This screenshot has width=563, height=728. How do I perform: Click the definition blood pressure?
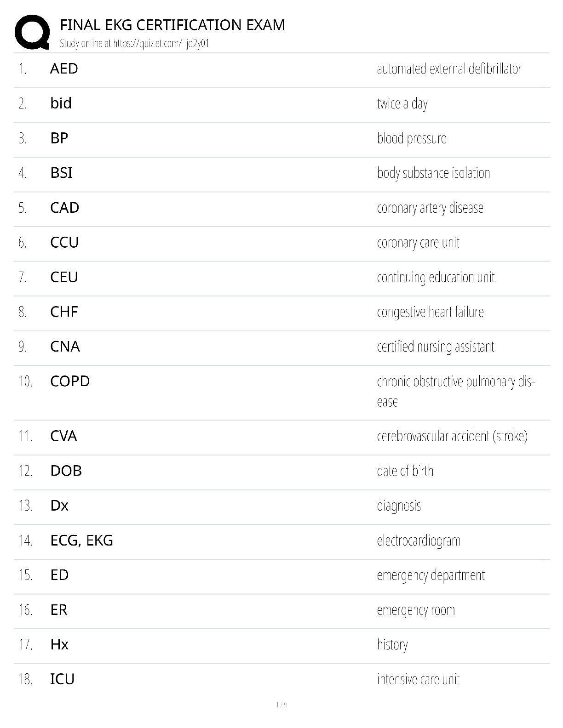[x=412, y=138]
